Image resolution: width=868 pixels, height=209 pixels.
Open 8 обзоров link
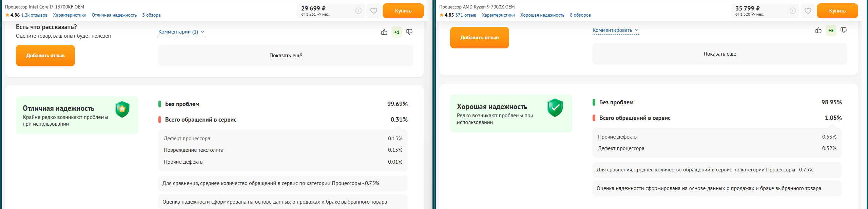pyautogui.click(x=580, y=15)
